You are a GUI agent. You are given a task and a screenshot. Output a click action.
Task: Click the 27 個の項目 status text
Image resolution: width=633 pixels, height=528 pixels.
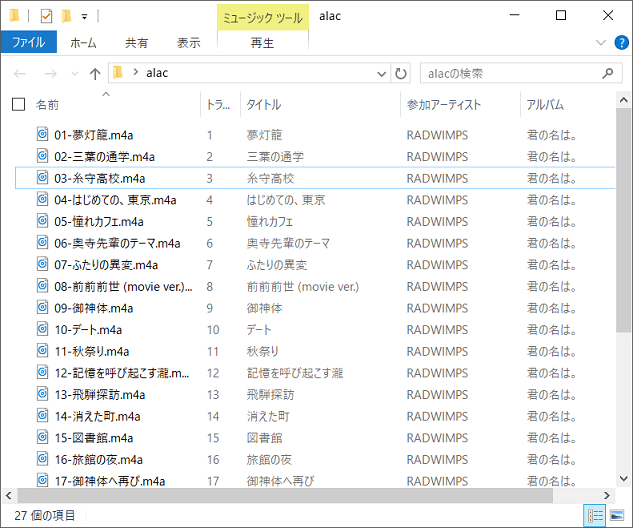coord(45,515)
